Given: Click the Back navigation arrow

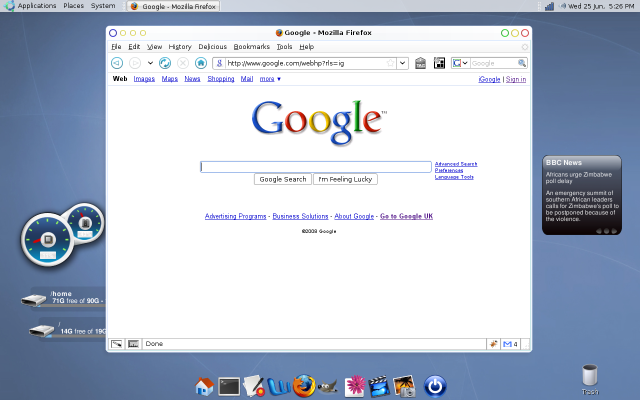Looking at the screenshot, I should (117, 63).
